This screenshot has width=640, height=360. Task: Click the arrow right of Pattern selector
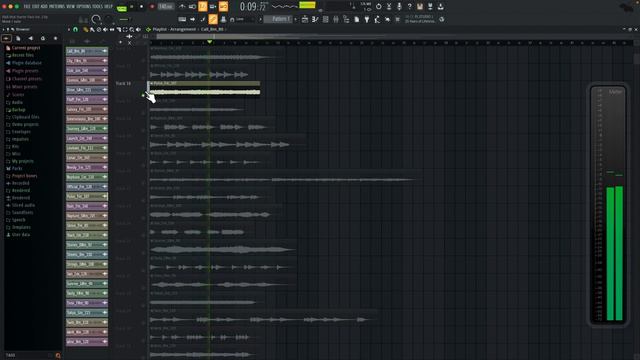click(x=296, y=19)
